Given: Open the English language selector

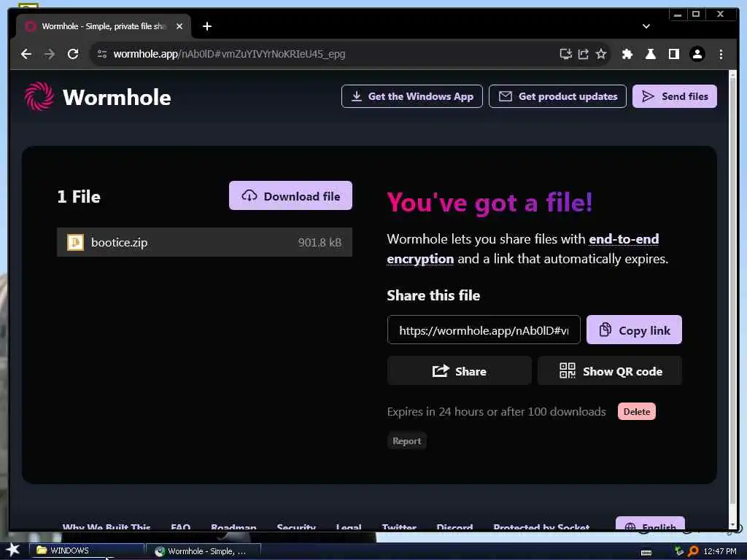Looking at the screenshot, I should pyautogui.click(x=650, y=524).
